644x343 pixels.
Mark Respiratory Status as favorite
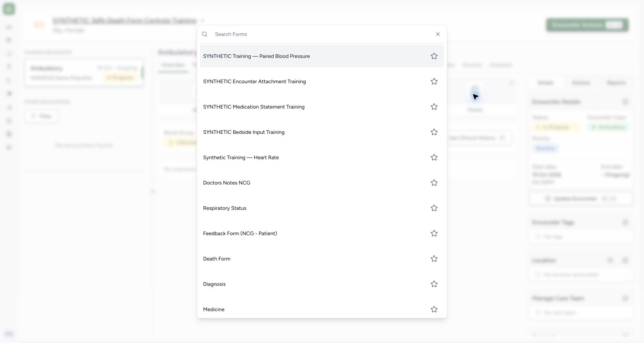click(434, 208)
